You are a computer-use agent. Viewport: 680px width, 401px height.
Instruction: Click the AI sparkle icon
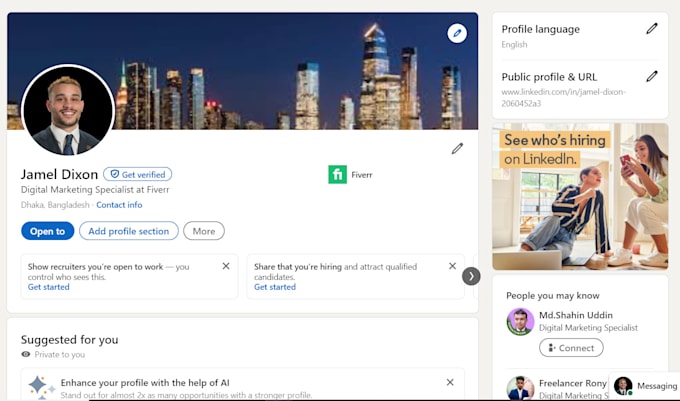(41, 387)
